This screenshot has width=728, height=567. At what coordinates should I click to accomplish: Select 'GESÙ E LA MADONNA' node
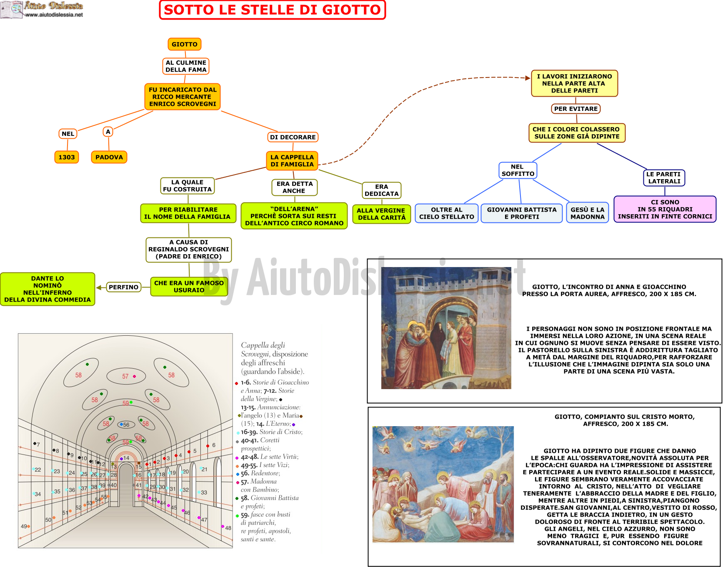(x=588, y=213)
